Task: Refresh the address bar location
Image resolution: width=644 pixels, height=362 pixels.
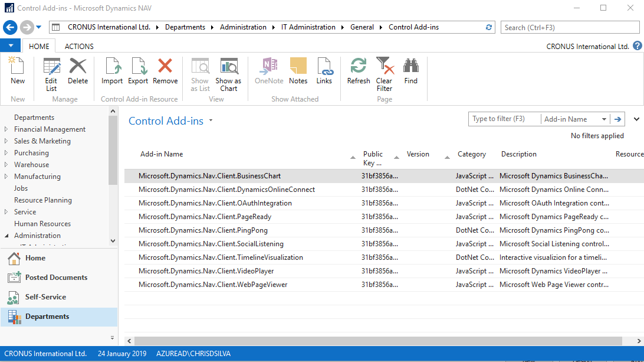Action: pyautogui.click(x=489, y=27)
